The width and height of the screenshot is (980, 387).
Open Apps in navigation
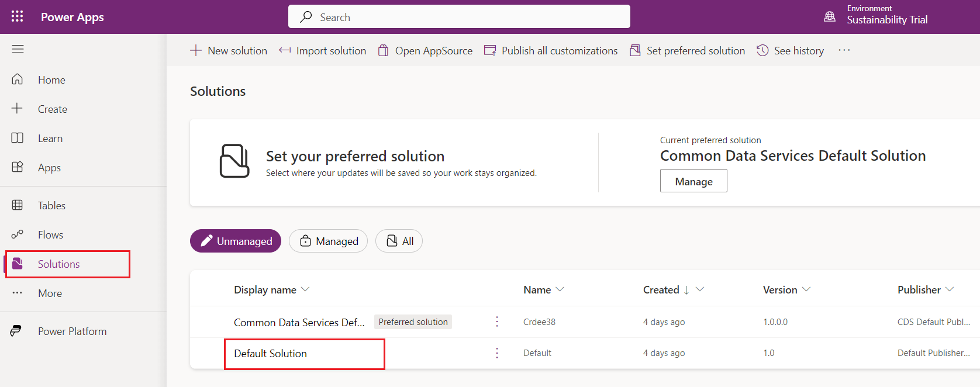click(49, 168)
